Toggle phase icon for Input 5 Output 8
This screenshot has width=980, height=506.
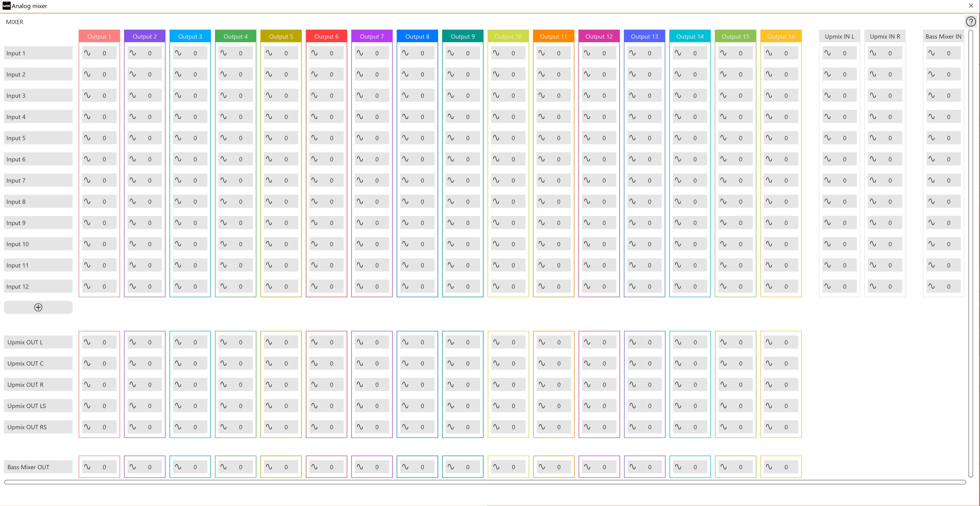405,138
